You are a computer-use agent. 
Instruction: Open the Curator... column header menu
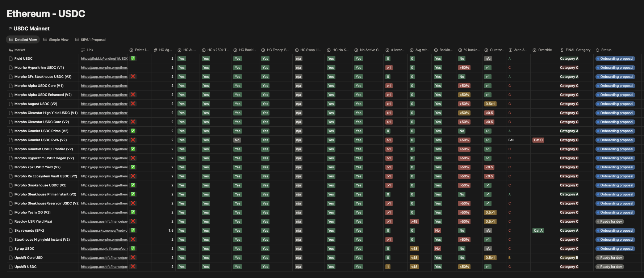(494, 50)
